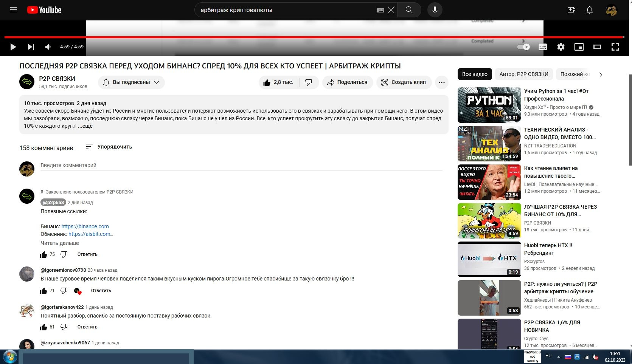
Task: Toggle subtitles in the player
Action: [542, 47]
